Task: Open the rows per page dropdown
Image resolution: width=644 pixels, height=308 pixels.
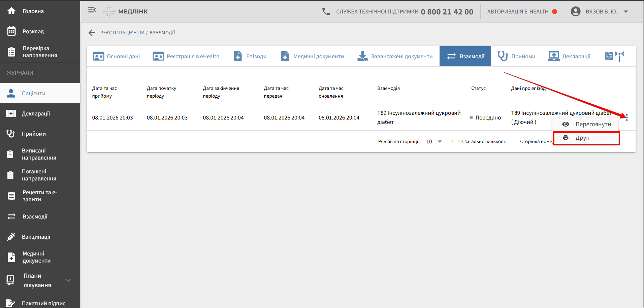Action: point(434,141)
